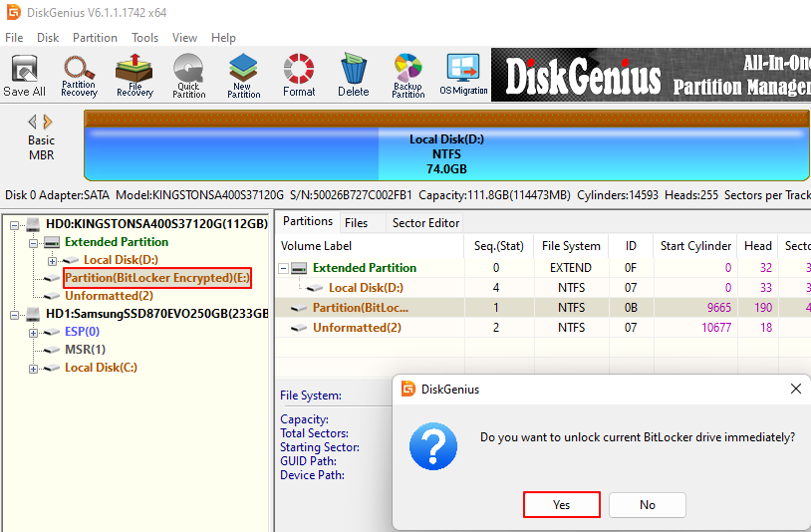Switch to the Sector Editor tab
This screenshot has width=811, height=532.
click(425, 223)
